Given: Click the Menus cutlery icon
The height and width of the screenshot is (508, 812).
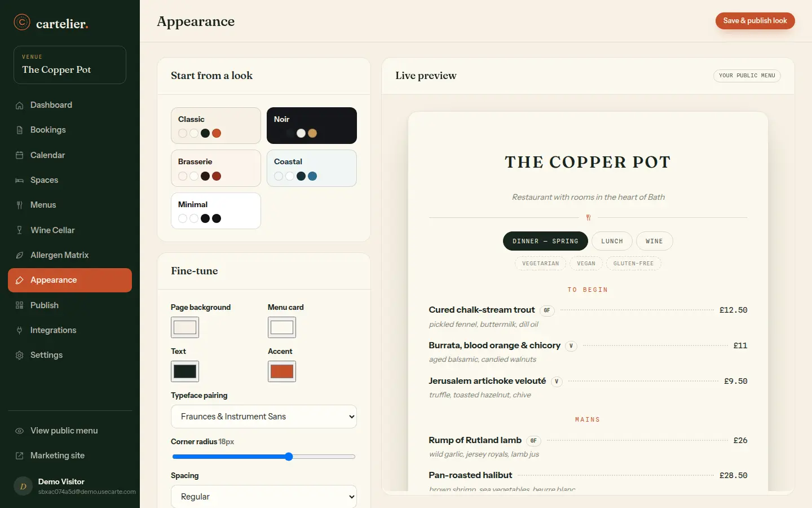Looking at the screenshot, I should 19,205.
